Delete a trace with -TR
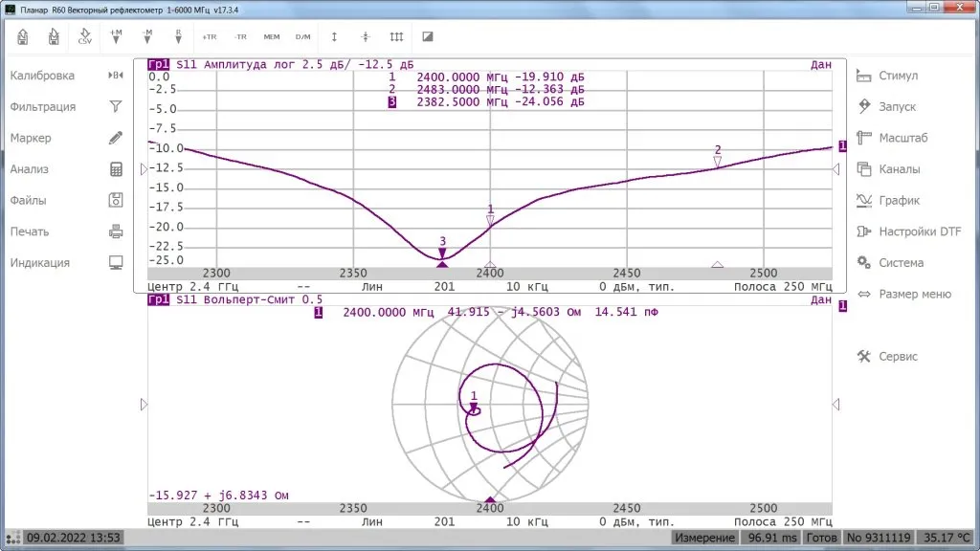 (240, 37)
